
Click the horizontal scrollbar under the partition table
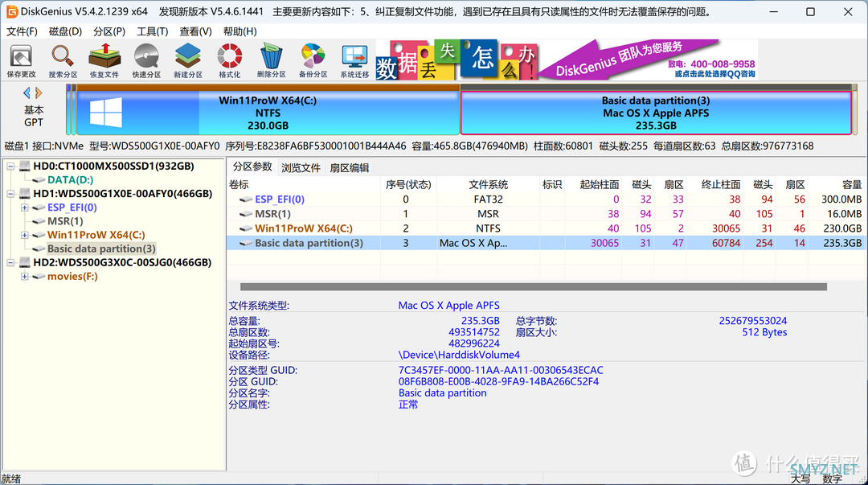534,286
